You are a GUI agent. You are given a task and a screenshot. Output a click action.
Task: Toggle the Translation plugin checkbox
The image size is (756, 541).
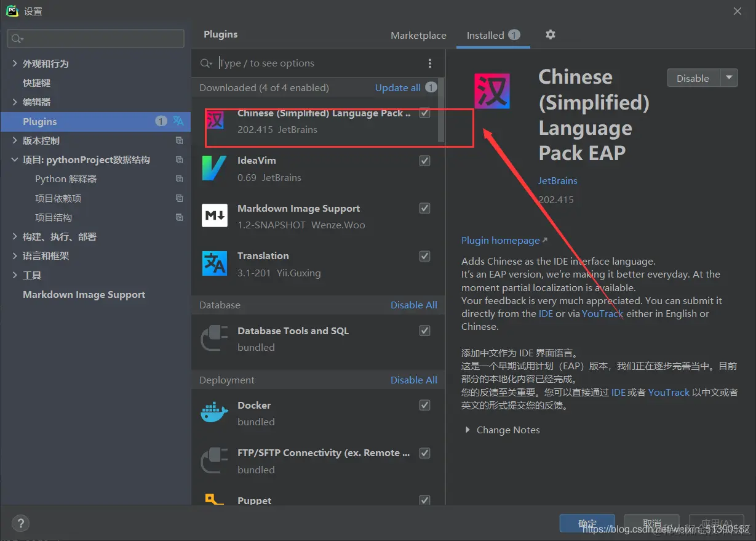(424, 256)
